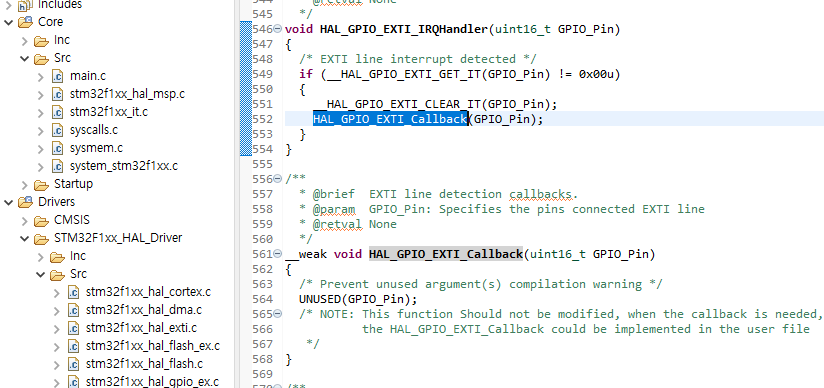
Task: Select stm32f1xx_hal_gpio_ex.c in tree
Action: 152,382
